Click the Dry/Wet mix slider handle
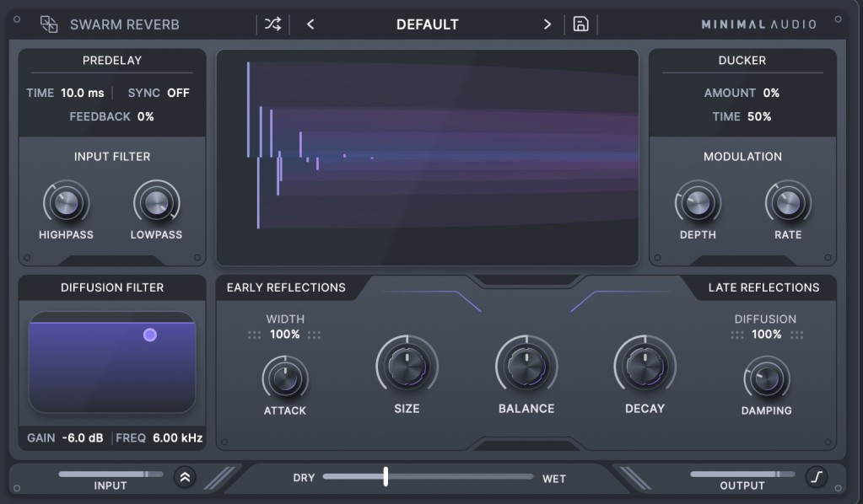863x504 pixels. tap(386, 477)
